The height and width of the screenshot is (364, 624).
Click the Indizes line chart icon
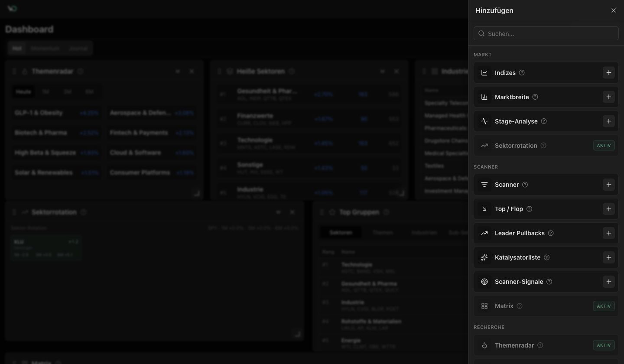(x=484, y=73)
